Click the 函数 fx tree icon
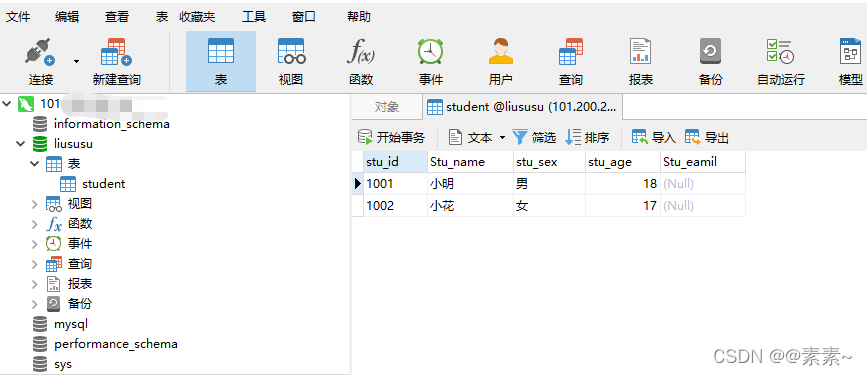 [x=54, y=224]
